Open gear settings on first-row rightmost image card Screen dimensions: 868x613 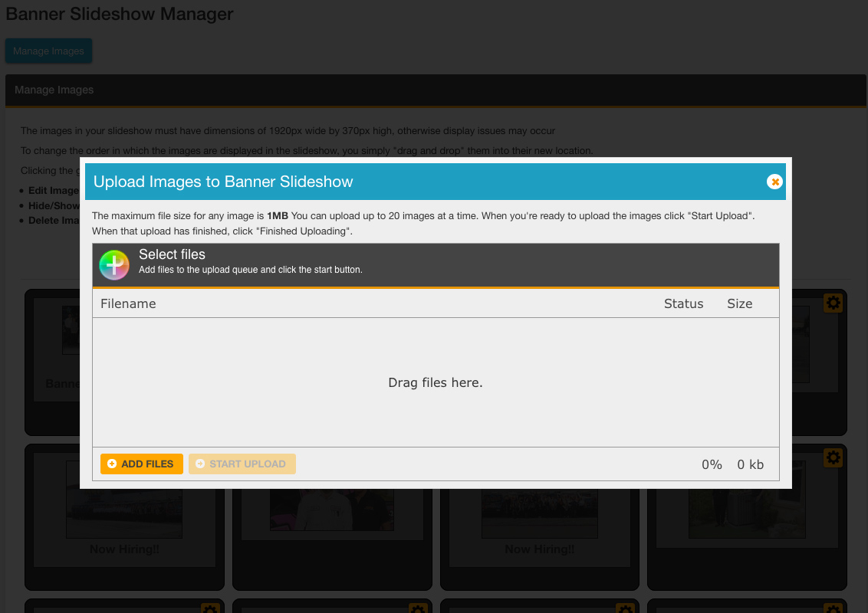tap(833, 303)
